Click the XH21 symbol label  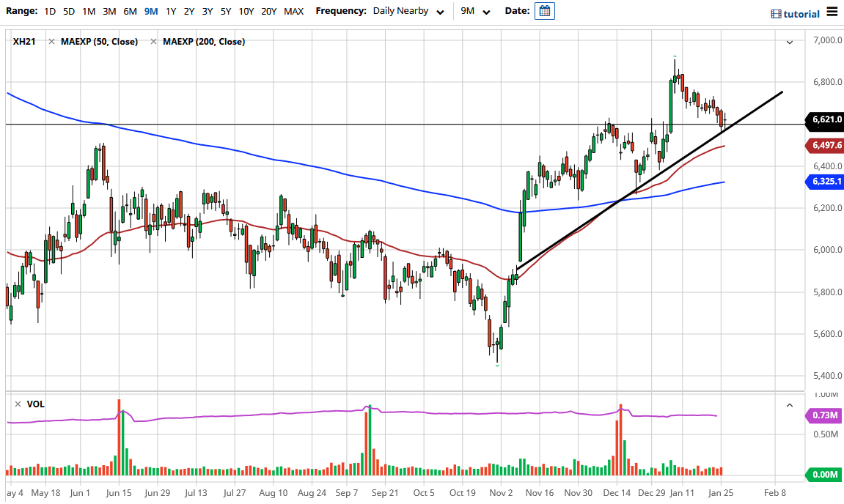click(x=24, y=42)
